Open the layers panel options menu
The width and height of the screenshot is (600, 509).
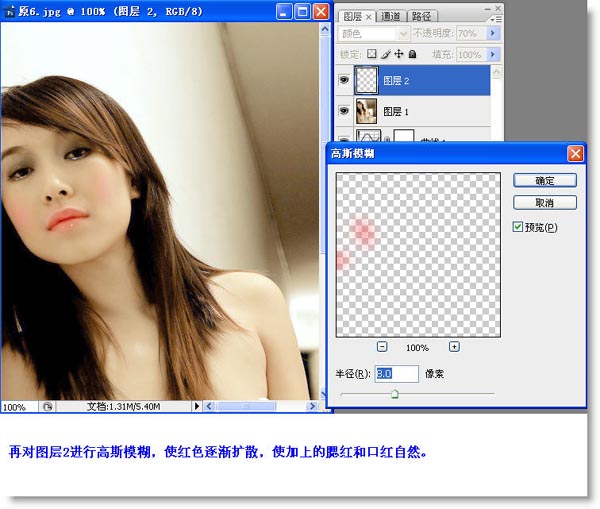[x=496, y=18]
